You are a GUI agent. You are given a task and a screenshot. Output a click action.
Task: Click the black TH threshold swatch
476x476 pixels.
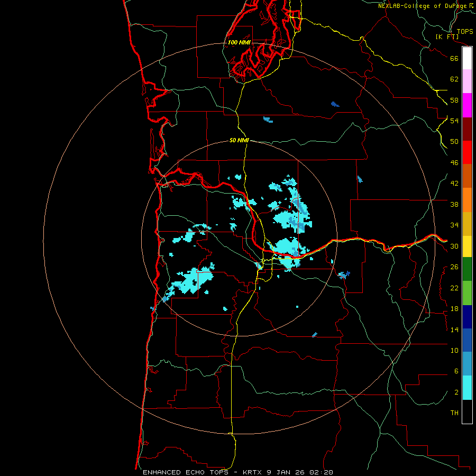tap(467, 411)
